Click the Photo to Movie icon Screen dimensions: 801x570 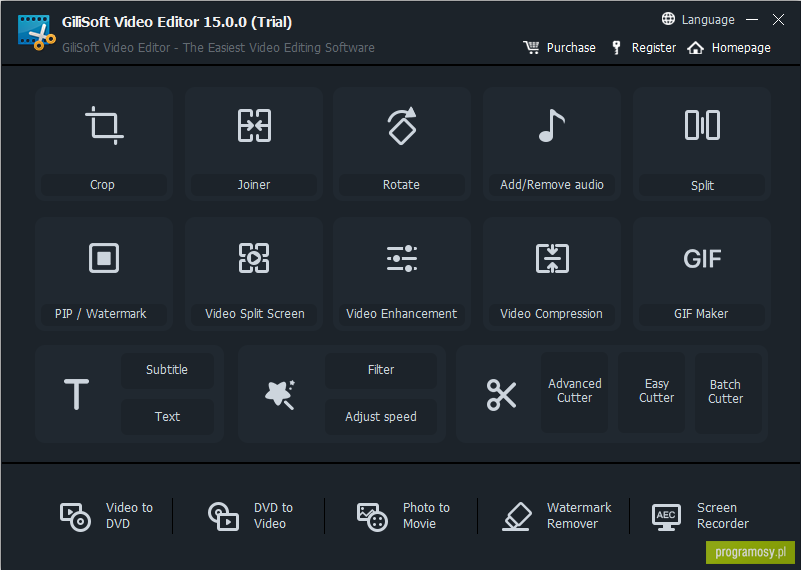pos(372,517)
